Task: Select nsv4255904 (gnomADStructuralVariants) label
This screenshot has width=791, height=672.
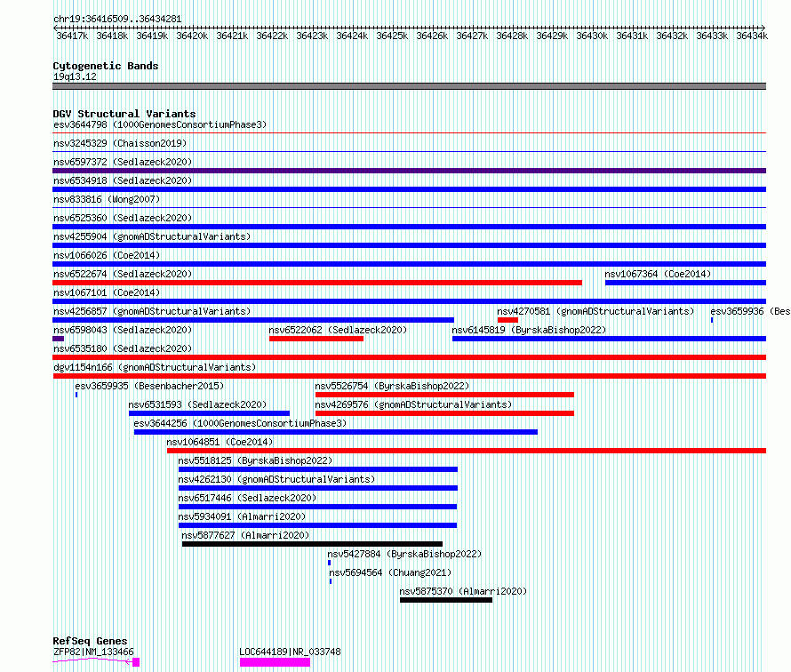Action: click(152, 236)
